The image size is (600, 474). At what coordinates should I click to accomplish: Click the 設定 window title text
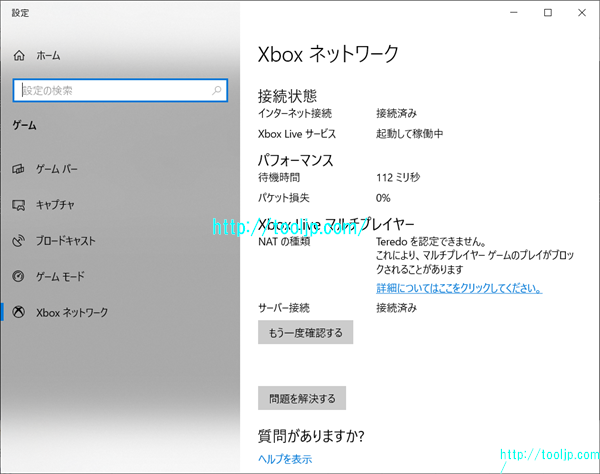coord(20,13)
